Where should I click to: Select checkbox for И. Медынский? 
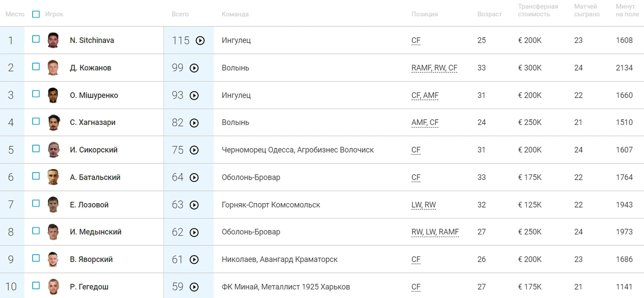(36, 231)
